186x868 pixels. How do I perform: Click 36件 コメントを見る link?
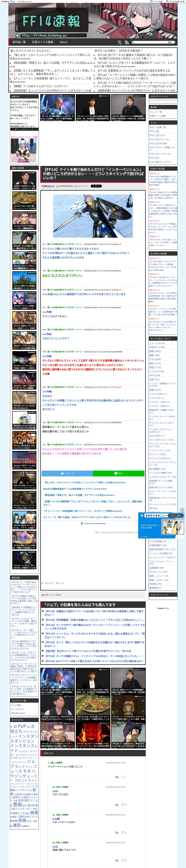click(53, 595)
